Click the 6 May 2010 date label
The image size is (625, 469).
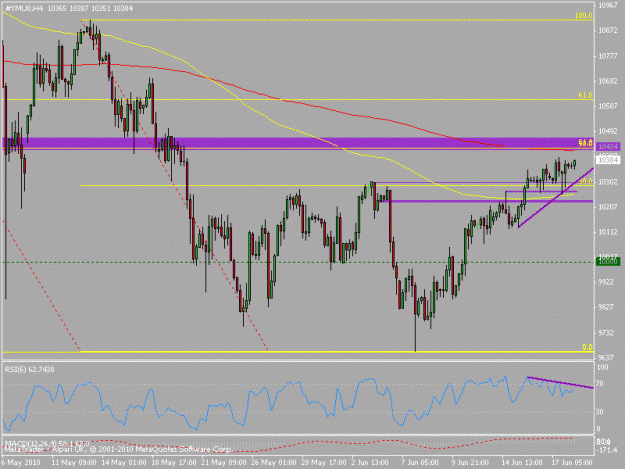tap(20, 462)
